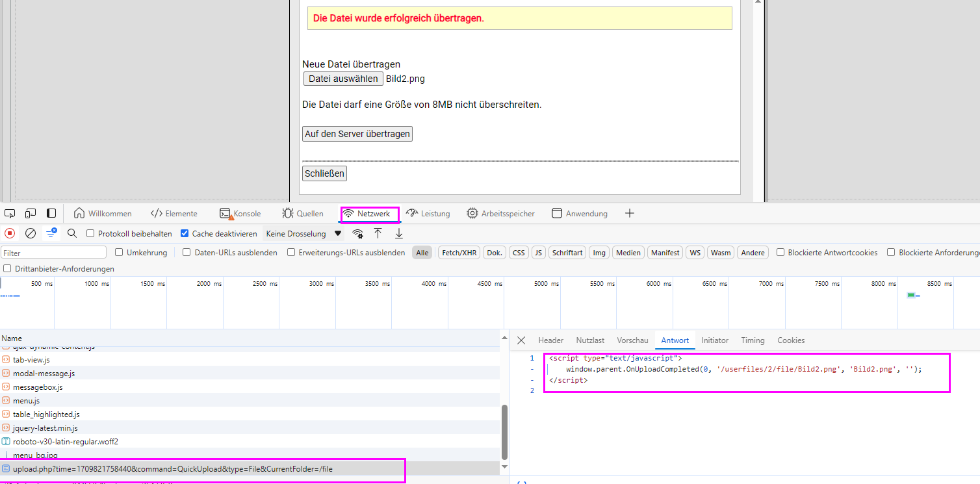Viewport: 980px width, 484px height.
Task: Select the messagebox.js request
Action: (250, 387)
